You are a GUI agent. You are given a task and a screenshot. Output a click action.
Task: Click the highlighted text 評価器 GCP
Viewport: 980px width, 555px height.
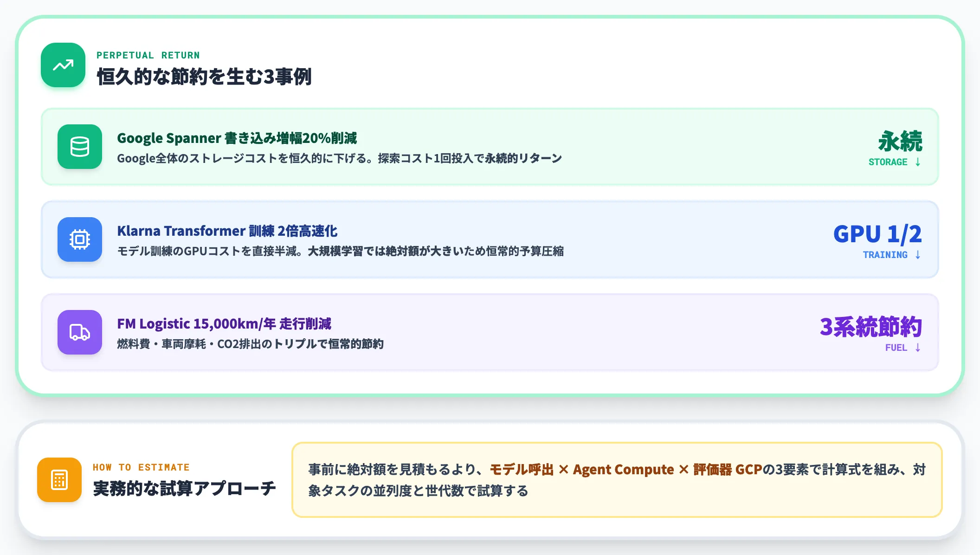pos(728,470)
